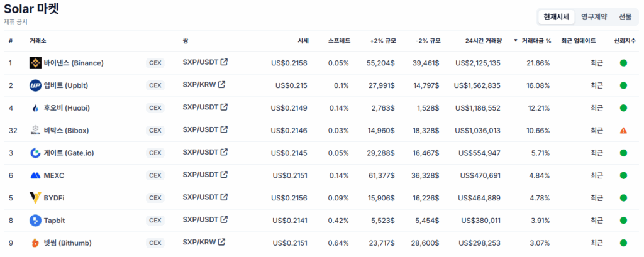
Task: Switch to the 현재시세 tab
Action: pos(557,17)
